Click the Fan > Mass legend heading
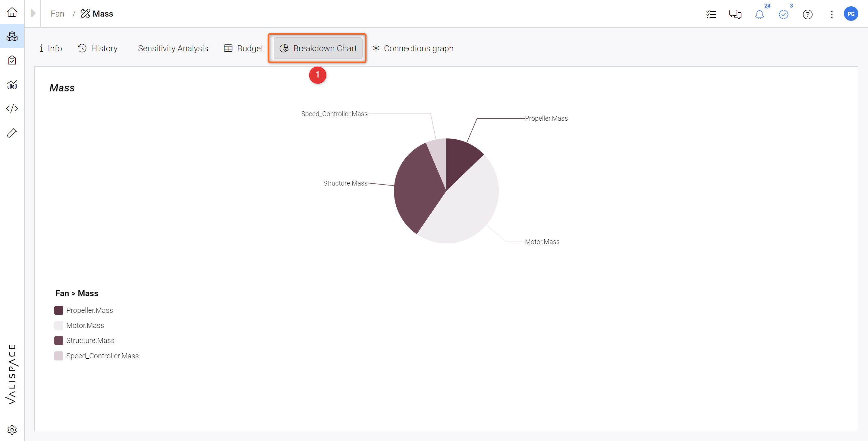This screenshot has height=441, width=868. coord(77,293)
